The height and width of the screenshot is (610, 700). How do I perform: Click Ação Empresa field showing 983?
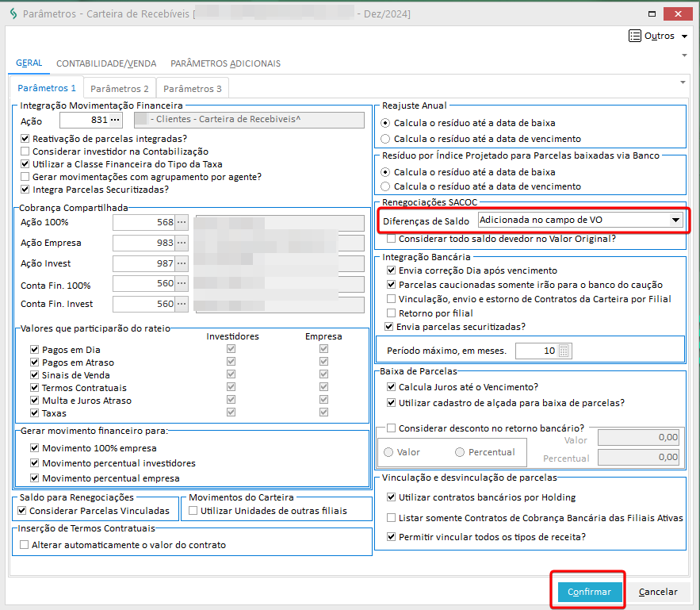click(x=143, y=243)
